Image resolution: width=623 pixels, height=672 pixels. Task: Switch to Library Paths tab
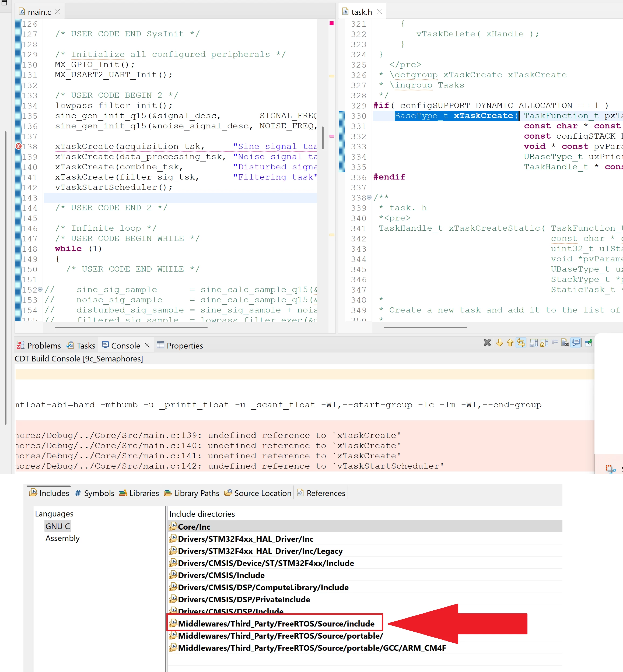(191, 493)
